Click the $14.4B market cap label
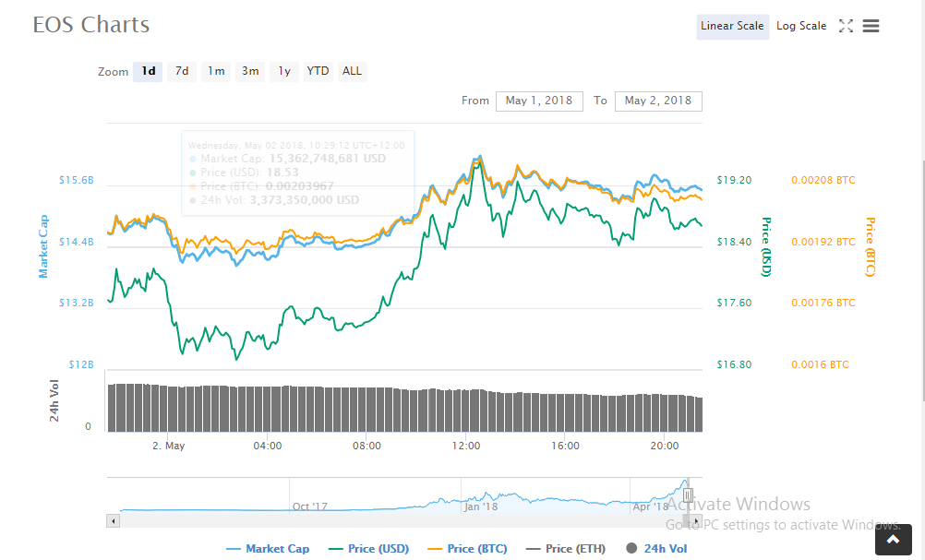 (76, 243)
